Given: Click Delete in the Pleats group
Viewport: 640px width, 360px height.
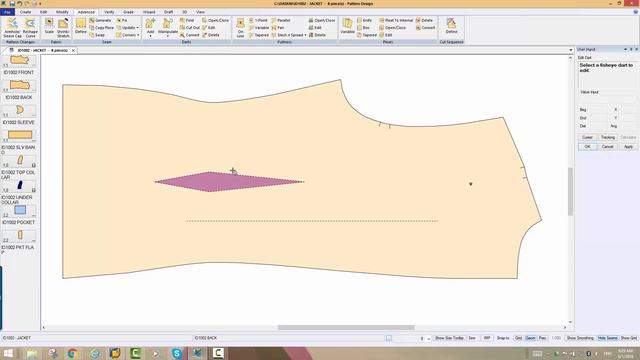Looking at the screenshot, I should (424, 20).
